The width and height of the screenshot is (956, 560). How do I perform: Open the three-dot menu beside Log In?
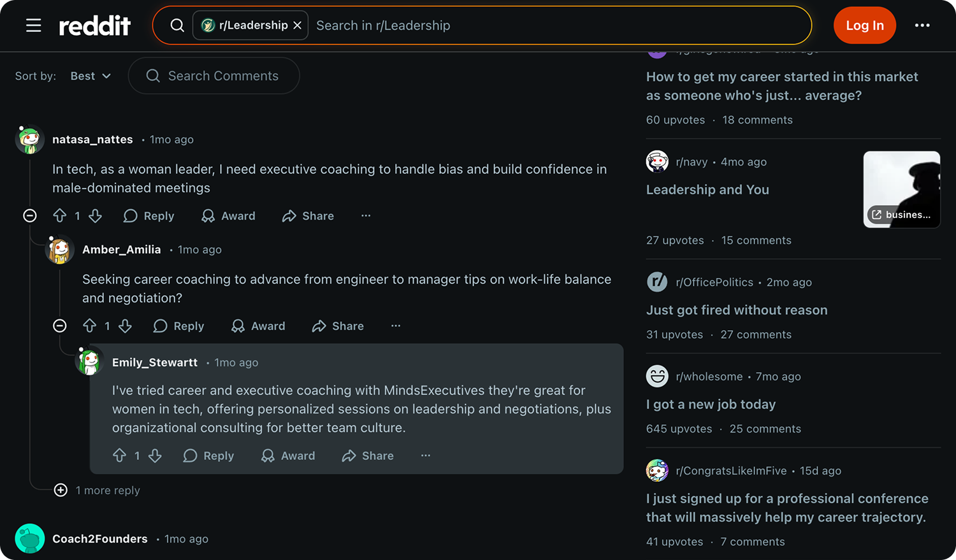coord(922,25)
